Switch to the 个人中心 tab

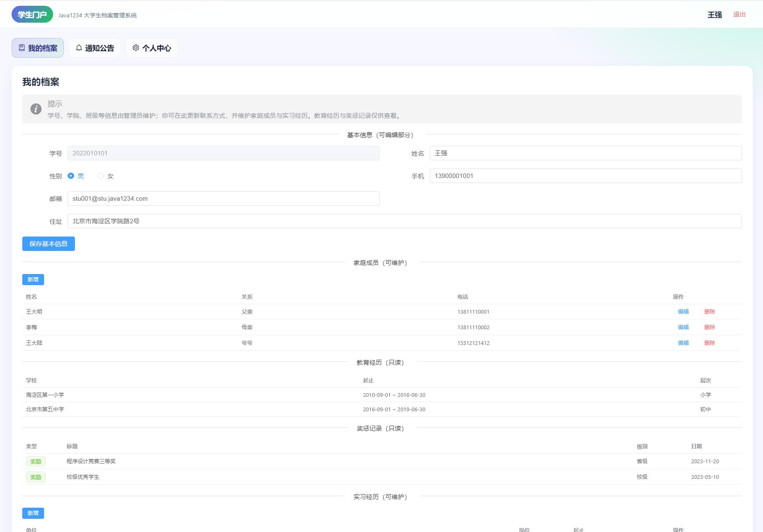[152, 48]
